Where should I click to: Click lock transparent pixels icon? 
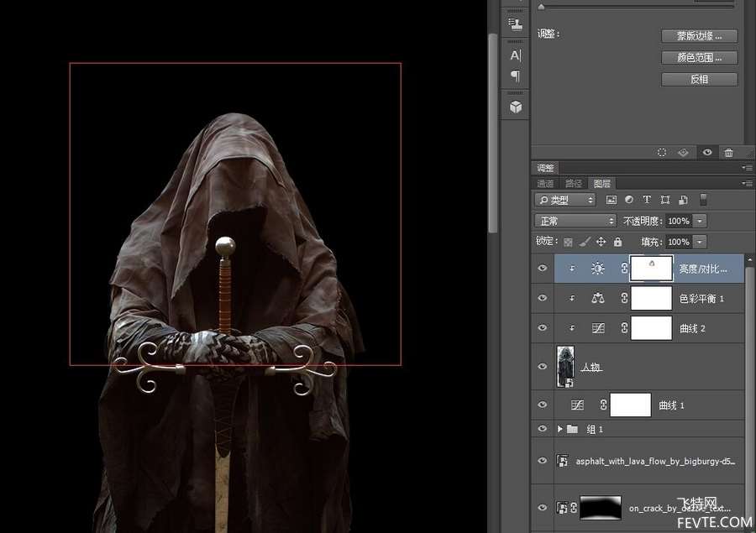(x=568, y=242)
